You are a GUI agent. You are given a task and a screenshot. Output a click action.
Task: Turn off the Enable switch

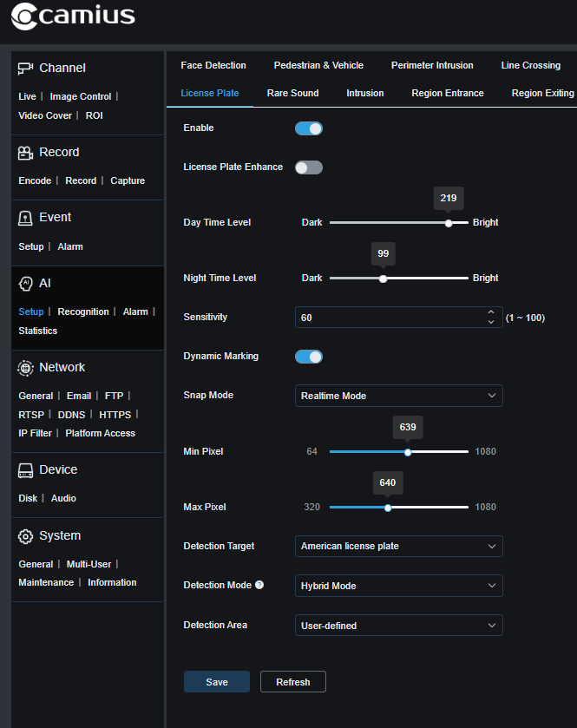tap(309, 128)
